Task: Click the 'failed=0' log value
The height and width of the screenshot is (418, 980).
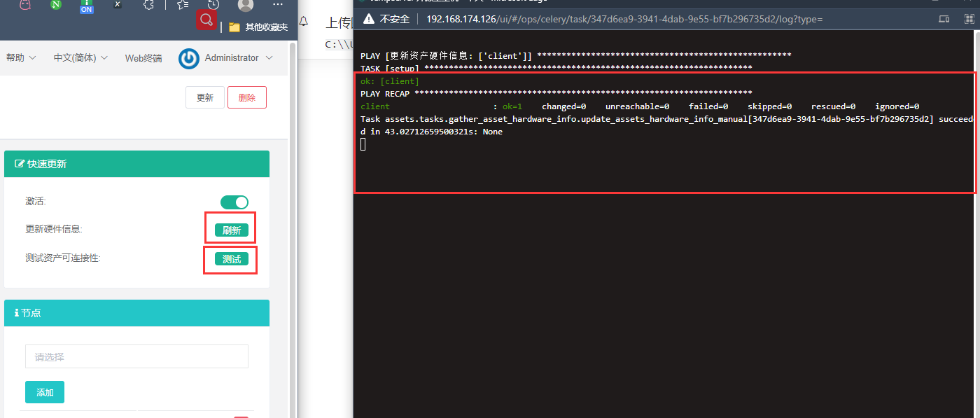Action: click(708, 106)
